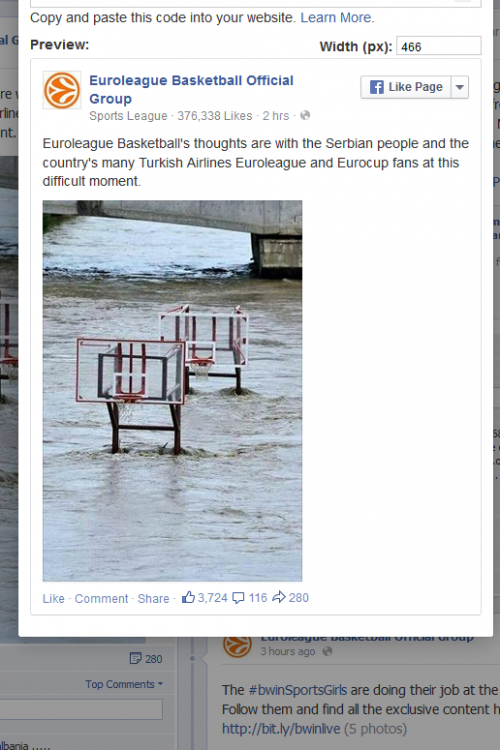Open the Top Comments sorting dropdown

124,684
